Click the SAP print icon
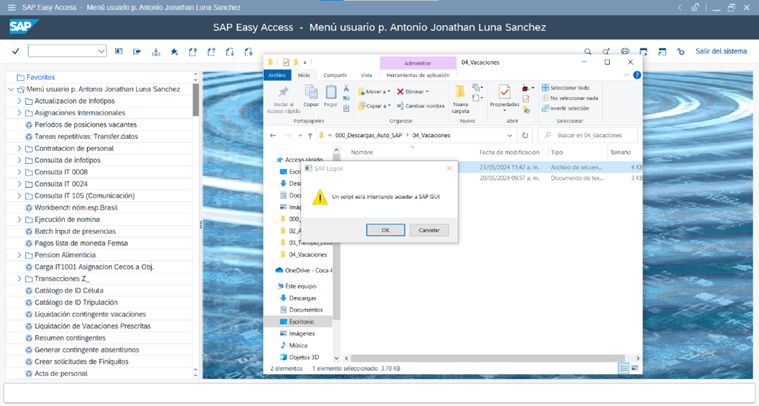This screenshot has width=759, height=406. pyautogui.click(x=625, y=51)
